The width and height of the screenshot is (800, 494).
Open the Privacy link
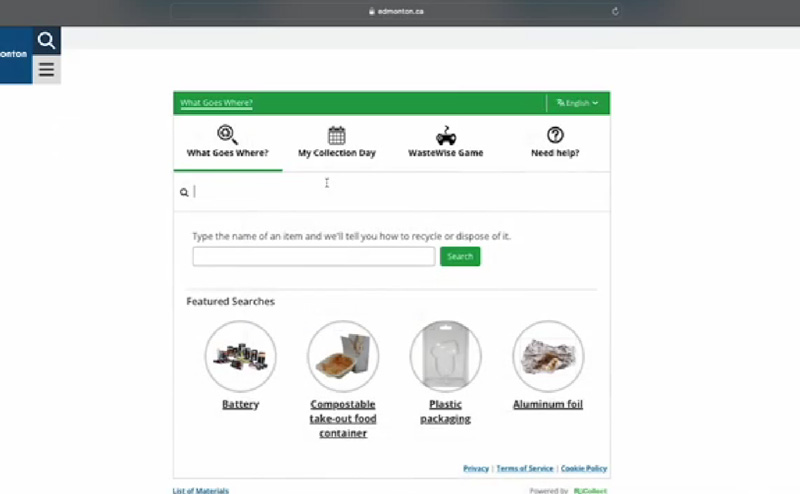(476, 468)
